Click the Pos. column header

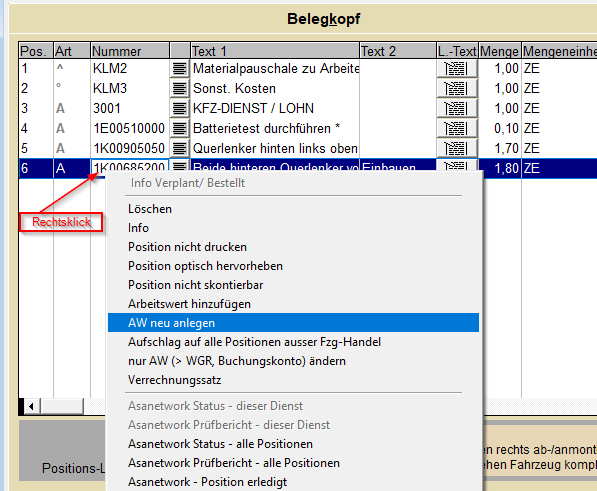coord(36,51)
